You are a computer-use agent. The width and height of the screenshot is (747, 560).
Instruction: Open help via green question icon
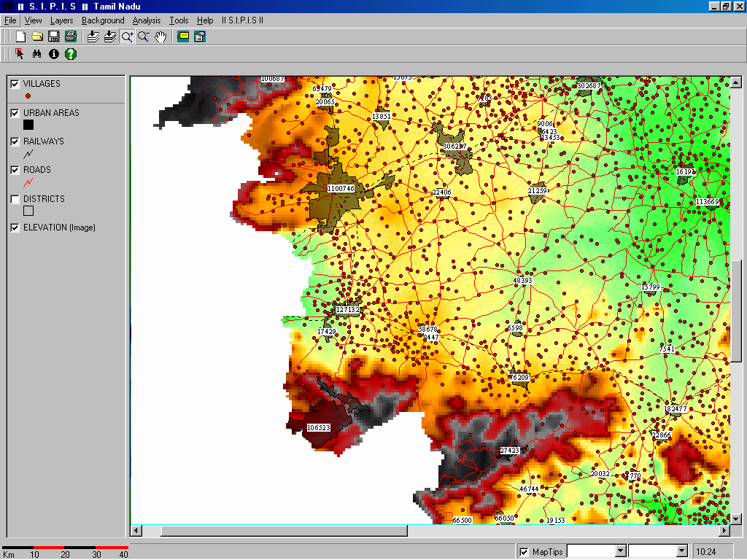[x=71, y=54]
